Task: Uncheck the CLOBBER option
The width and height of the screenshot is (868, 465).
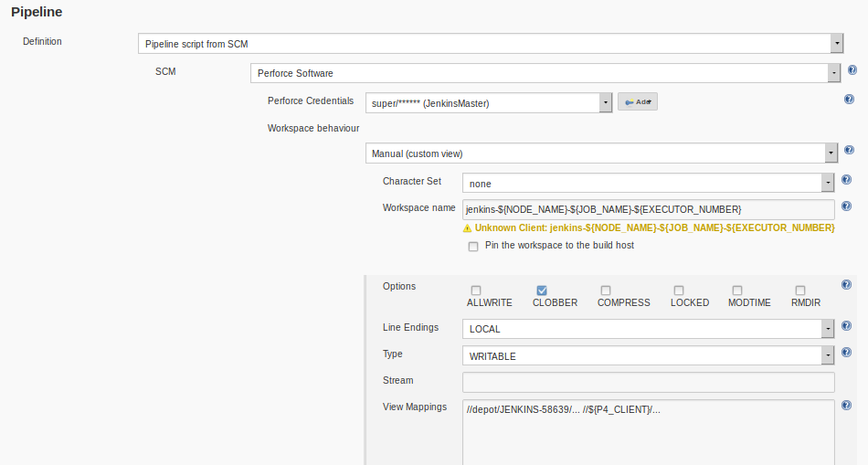Action: point(542,291)
